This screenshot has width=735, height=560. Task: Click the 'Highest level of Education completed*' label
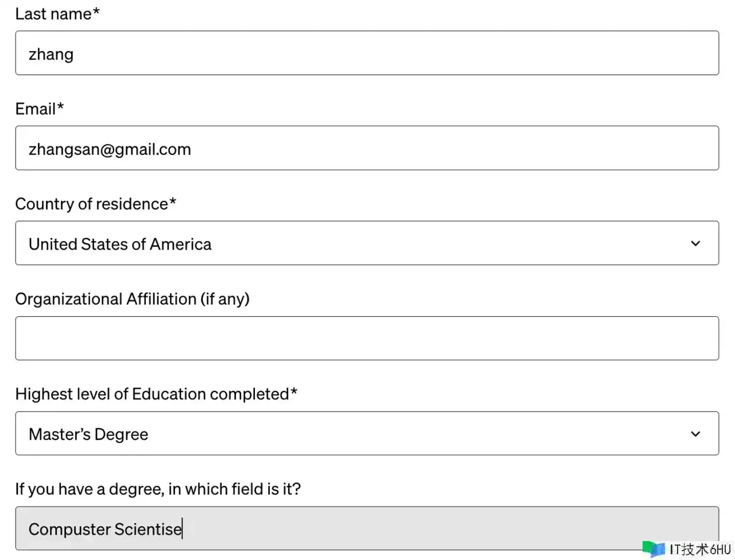(x=156, y=394)
